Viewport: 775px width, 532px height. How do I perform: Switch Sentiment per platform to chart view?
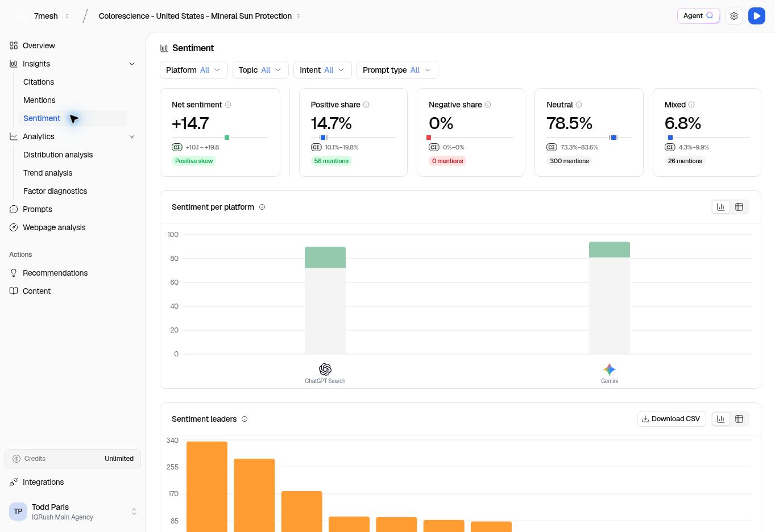721,207
